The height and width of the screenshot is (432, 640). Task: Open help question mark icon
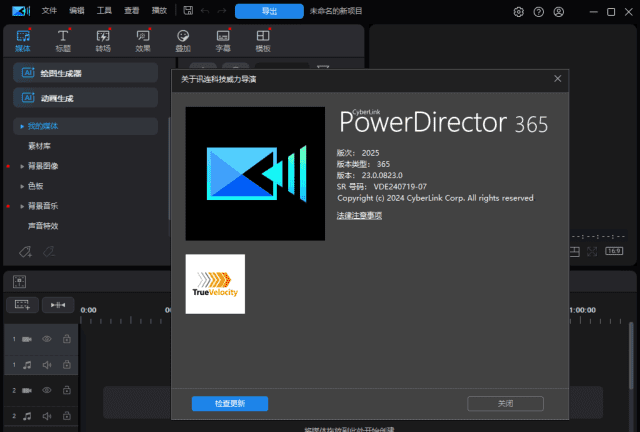tap(538, 12)
